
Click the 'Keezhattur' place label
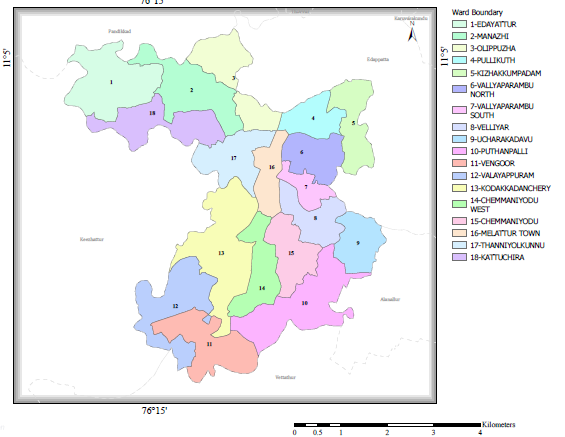[92, 239]
